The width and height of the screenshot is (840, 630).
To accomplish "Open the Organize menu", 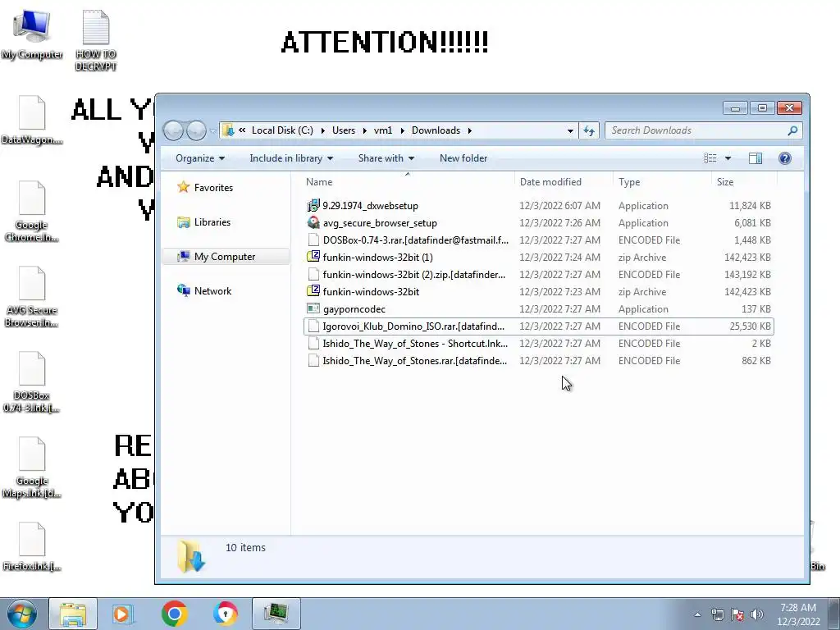I will 200,158.
